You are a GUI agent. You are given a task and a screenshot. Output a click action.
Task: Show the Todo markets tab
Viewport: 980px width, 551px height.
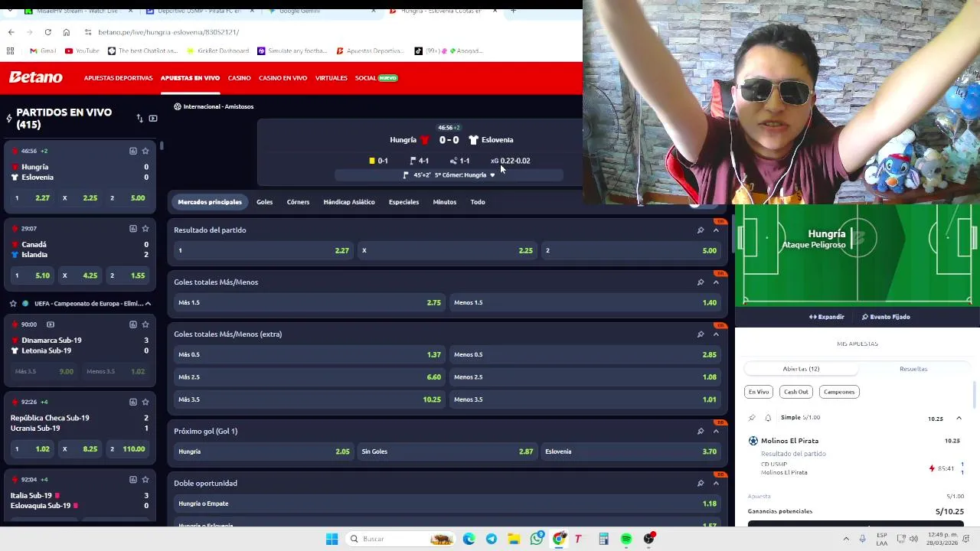point(478,202)
